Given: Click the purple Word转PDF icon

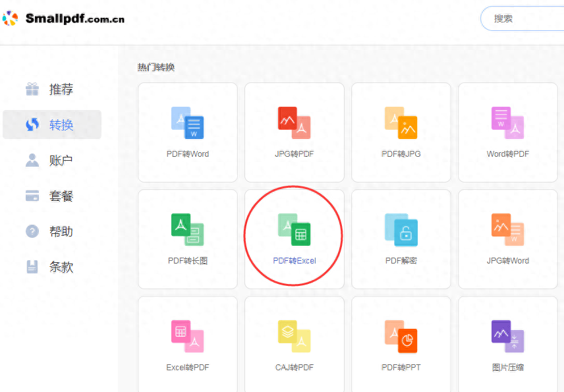Looking at the screenshot, I should 508,123.
